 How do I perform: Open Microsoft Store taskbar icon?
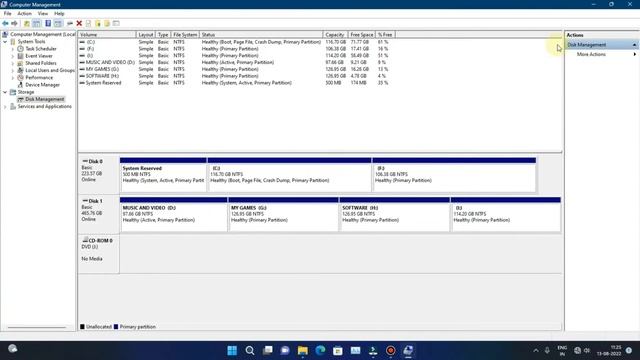click(338, 351)
